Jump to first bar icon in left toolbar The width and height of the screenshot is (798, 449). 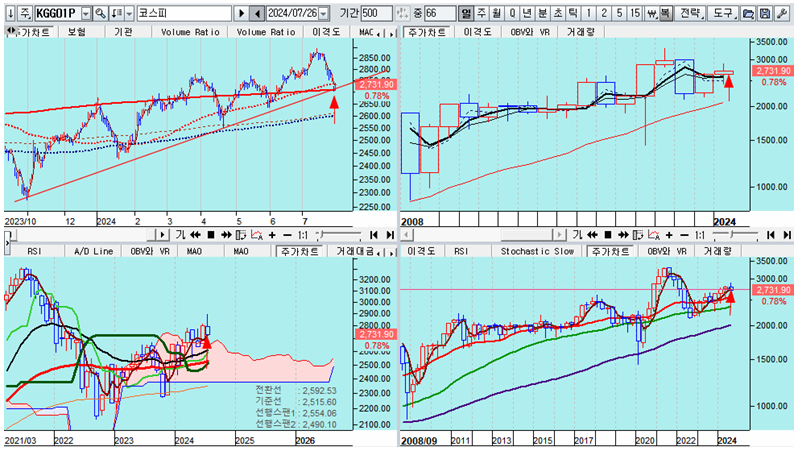coord(374,235)
